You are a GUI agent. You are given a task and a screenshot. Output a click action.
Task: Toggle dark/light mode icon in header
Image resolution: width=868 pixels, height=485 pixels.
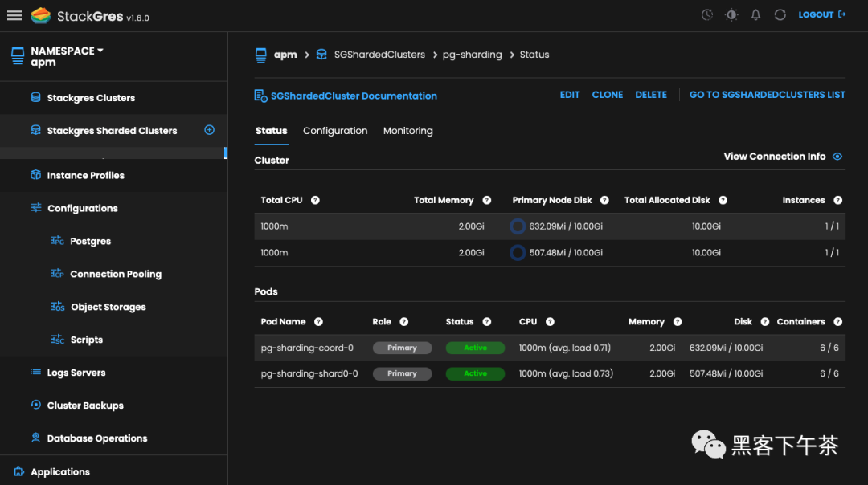click(x=731, y=15)
